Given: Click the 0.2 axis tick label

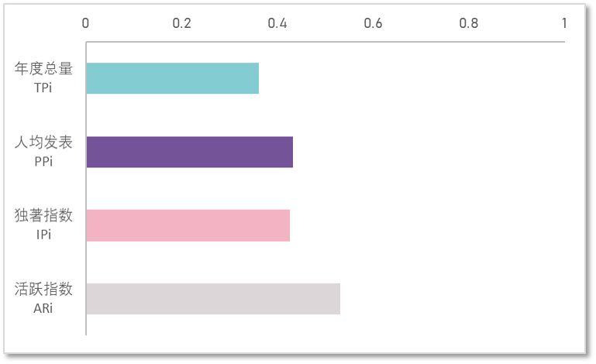Looking at the screenshot, I should click(181, 23).
